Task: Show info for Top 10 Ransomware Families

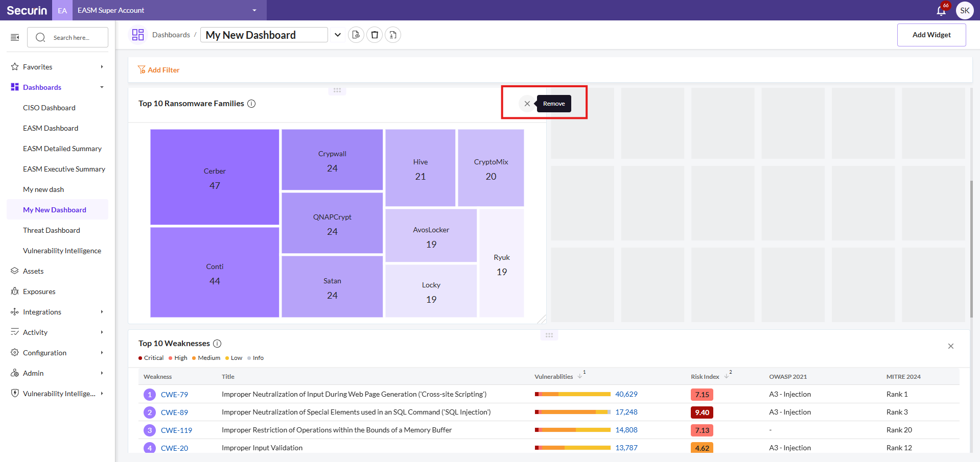Action: (251, 104)
